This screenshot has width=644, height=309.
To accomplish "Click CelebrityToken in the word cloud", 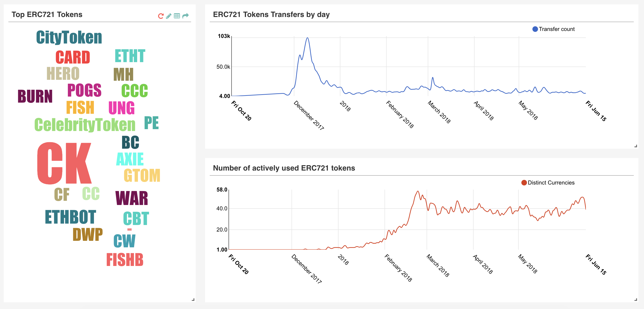I will point(85,125).
